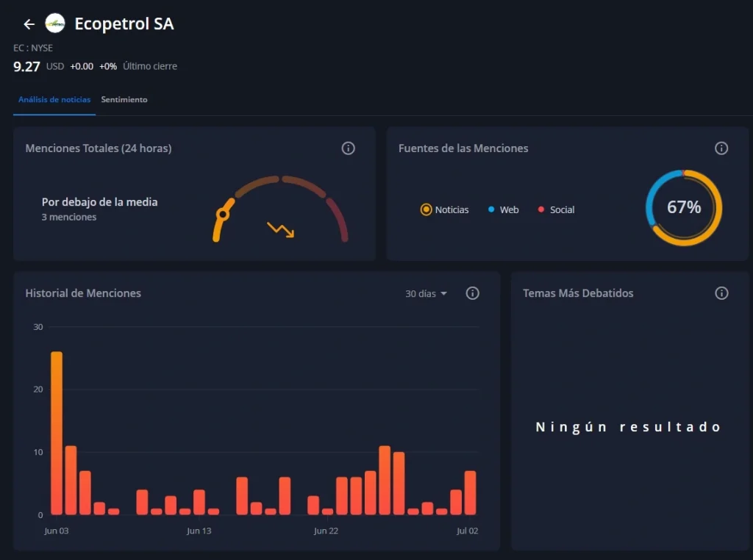Click the '+0.00' price change value
753x560 pixels.
click(x=82, y=66)
